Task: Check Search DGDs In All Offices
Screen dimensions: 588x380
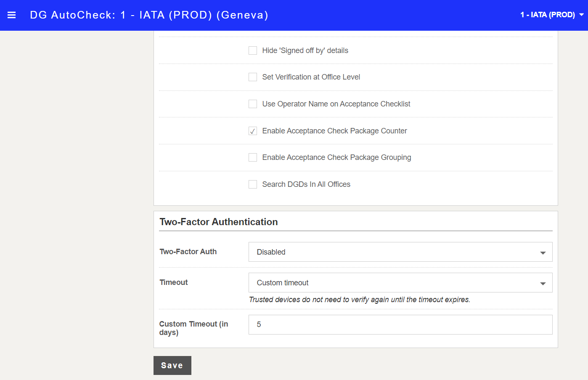Action: coord(253,184)
